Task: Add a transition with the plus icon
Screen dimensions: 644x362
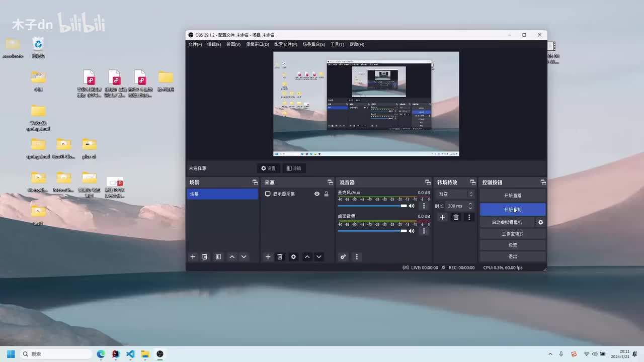Action: [x=442, y=217]
